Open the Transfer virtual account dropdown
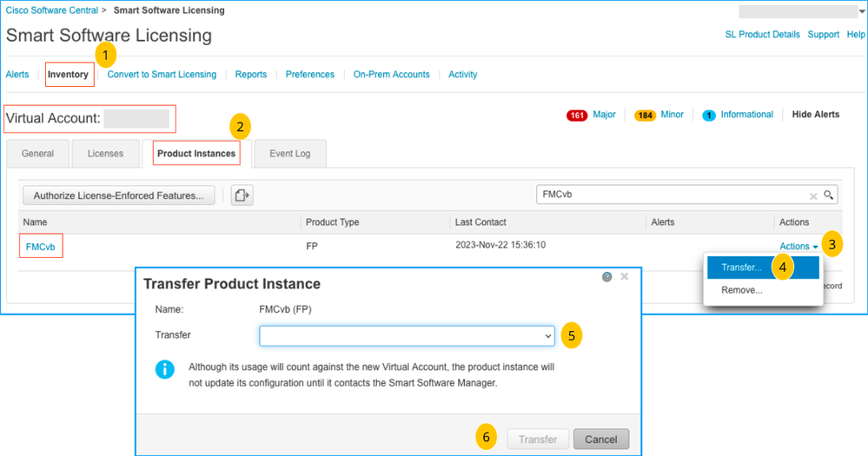Viewport: 868px width, 456px height. click(x=407, y=336)
